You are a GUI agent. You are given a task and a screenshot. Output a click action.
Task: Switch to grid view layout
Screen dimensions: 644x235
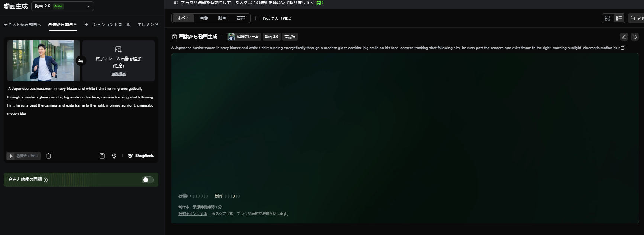[608, 18]
